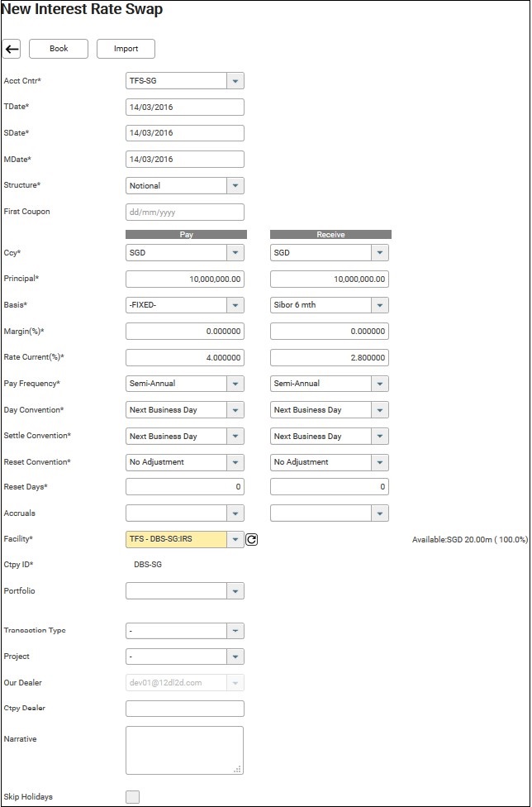Open the Transaction Type dropdown
532x807 pixels.
[235, 631]
